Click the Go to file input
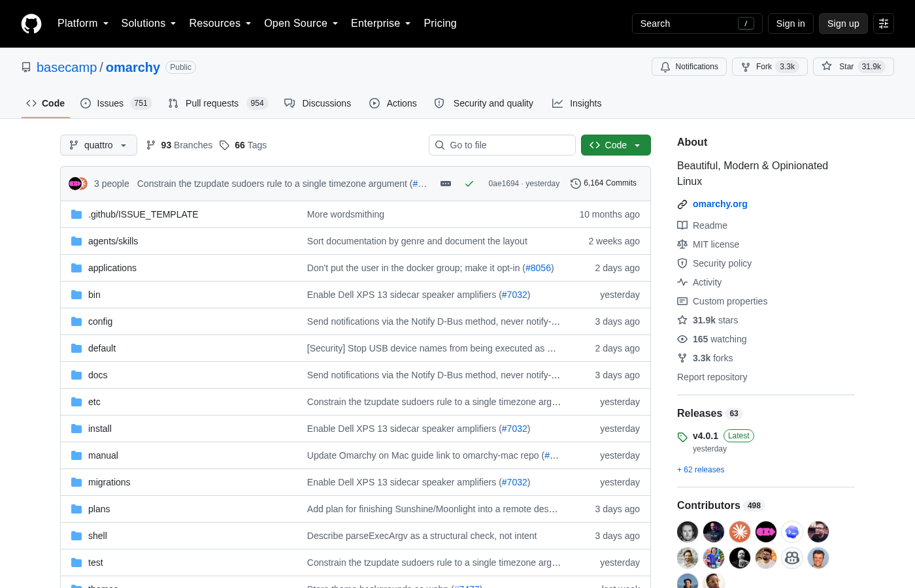This screenshot has height=588, width=915. click(502, 145)
